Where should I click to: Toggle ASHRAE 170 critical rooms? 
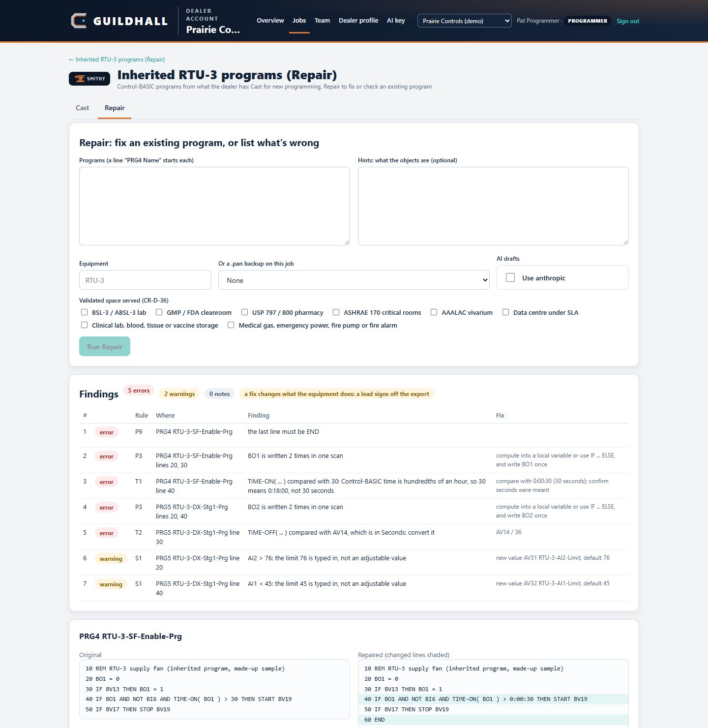pyautogui.click(x=336, y=312)
